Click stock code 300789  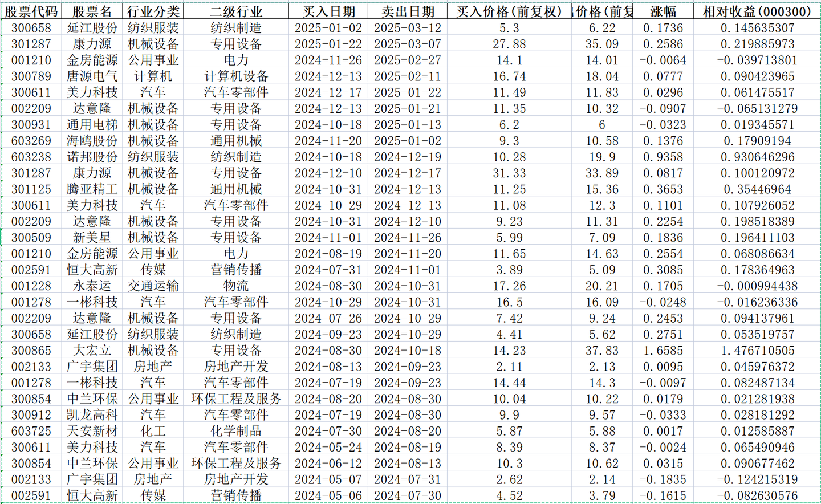[x=31, y=76]
